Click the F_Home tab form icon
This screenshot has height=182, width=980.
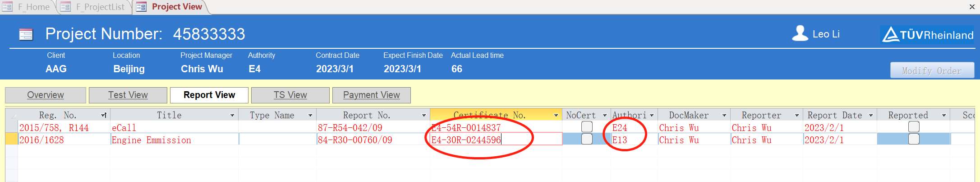pos(7,7)
